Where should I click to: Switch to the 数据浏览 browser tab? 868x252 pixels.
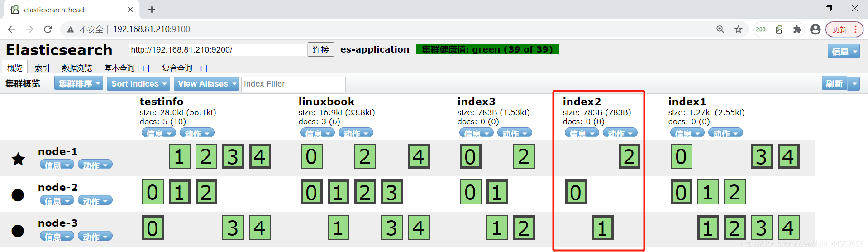point(77,68)
